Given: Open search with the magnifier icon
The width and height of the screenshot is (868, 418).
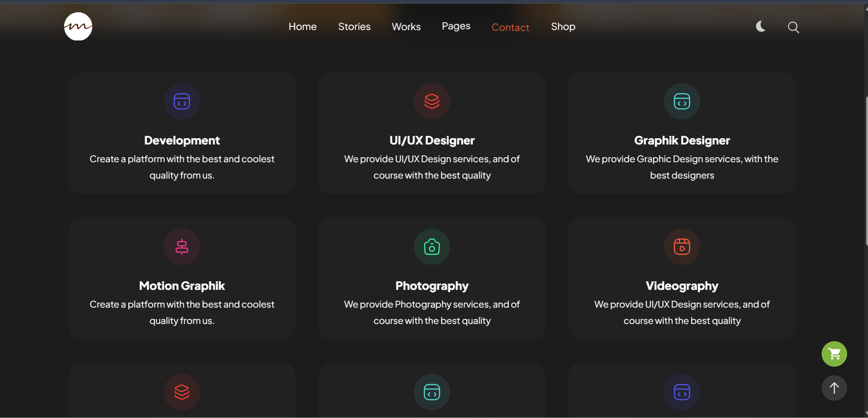Looking at the screenshot, I should [x=793, y=27].
